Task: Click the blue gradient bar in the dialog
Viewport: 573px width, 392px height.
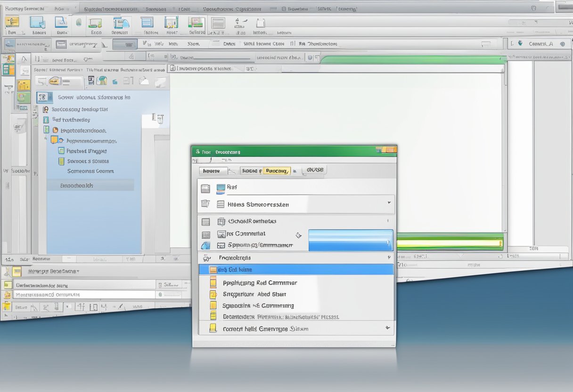Action: point(350,240)
